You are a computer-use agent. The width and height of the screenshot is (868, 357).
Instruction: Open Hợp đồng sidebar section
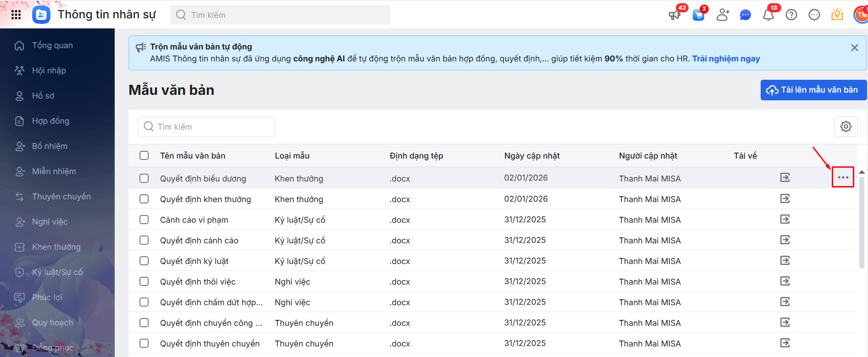pos(57,121)
